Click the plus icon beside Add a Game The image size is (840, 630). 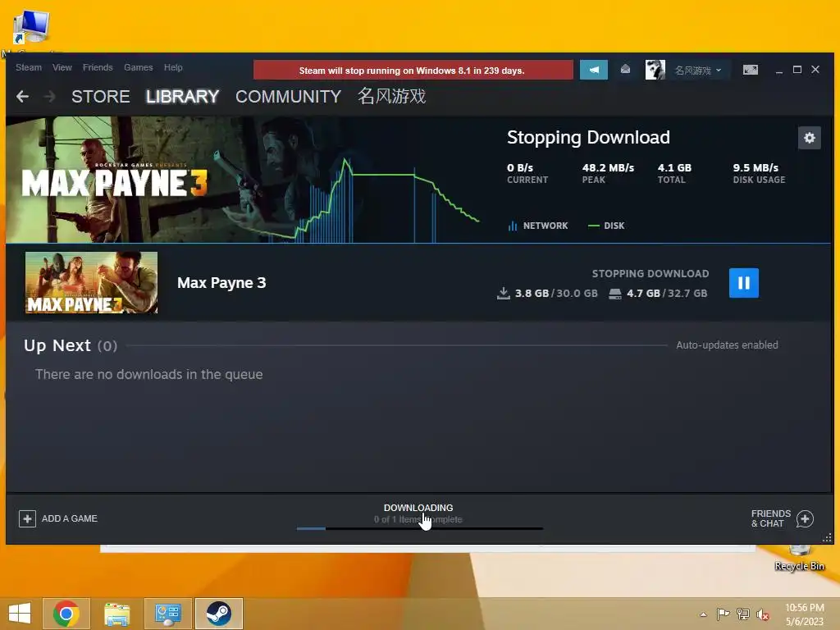(27, 518)
